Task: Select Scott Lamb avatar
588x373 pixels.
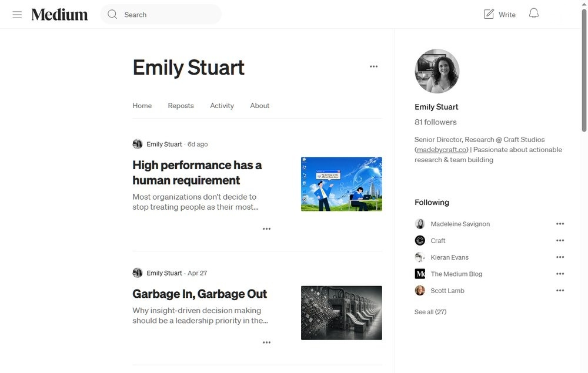Action: 420,291
